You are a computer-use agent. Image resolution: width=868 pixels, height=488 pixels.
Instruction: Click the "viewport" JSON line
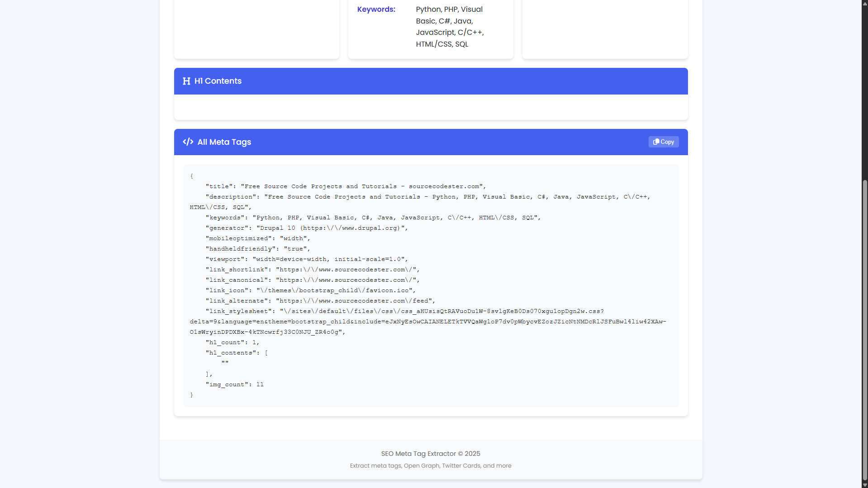click(x=307, y=259)
